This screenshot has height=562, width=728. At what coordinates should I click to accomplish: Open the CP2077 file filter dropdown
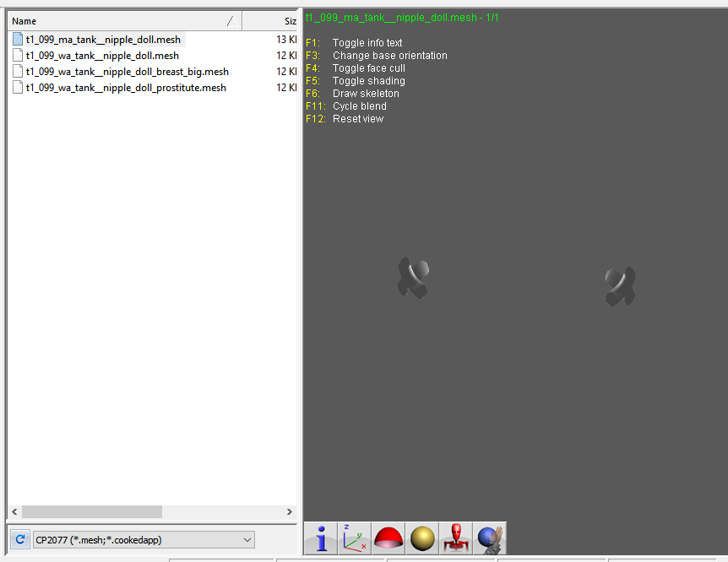click(144, 540)
